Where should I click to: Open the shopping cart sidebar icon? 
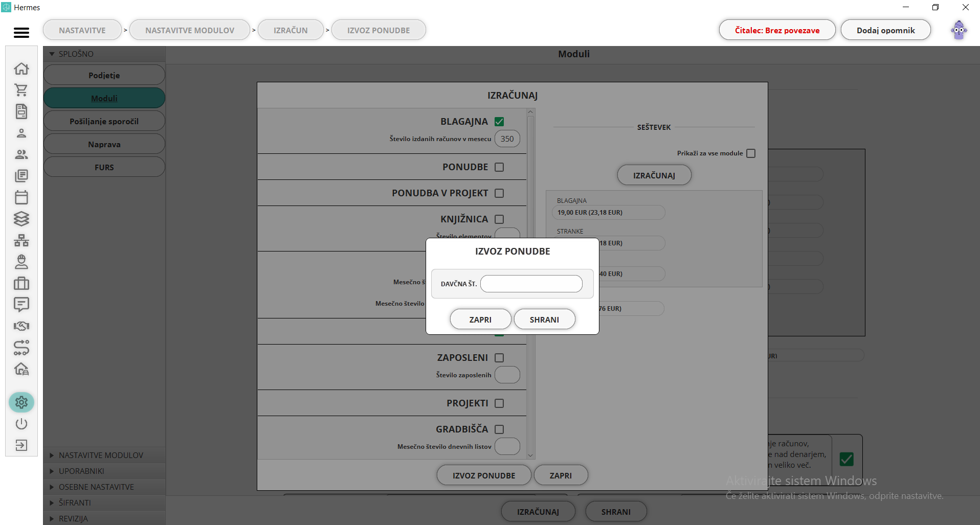[x=21, y=90]
